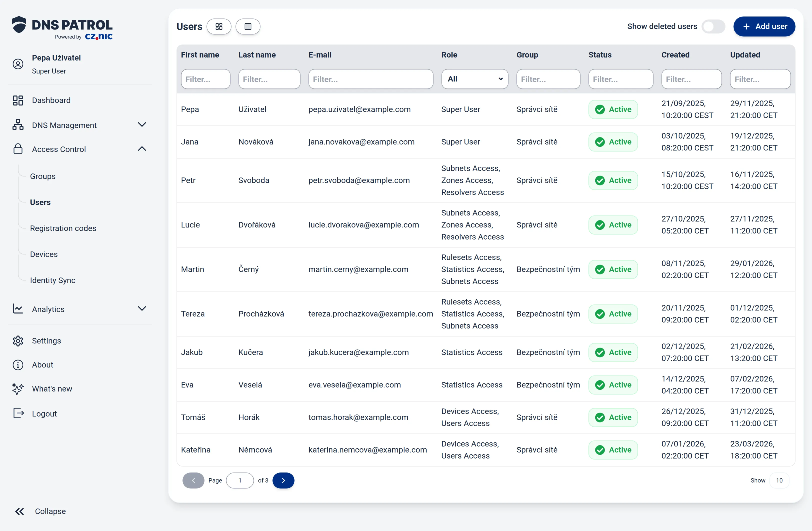This screenshot has width=812, height=531.
Task: Click the Kateřina first name cell
Action: coord(195,450)
